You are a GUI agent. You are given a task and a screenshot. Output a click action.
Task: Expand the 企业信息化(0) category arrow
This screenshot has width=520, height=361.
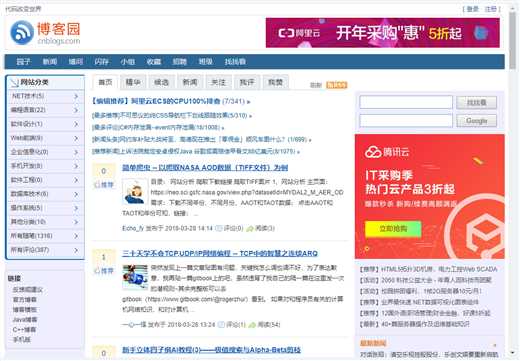[76, 152]
